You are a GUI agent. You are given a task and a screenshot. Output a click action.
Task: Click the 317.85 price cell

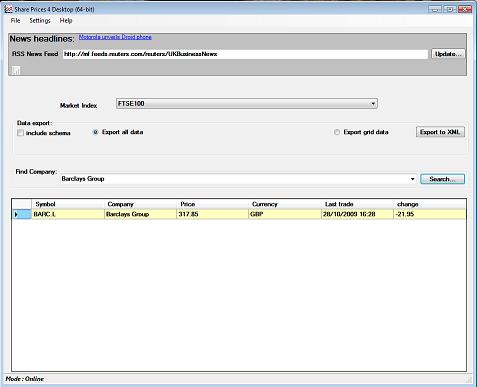click(212, 214)
